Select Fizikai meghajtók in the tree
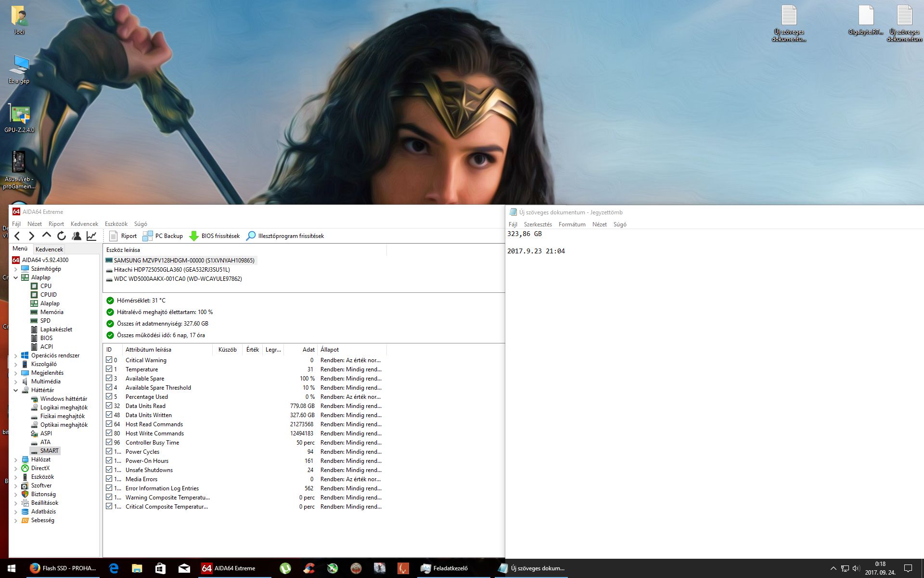The height and width of the screenshot is (578, 924). pos(62,416)
